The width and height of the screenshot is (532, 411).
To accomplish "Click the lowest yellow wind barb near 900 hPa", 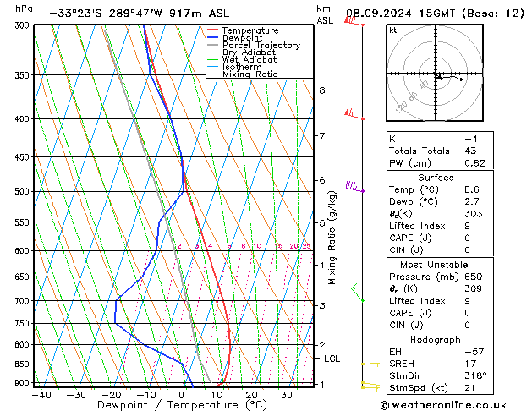I will point(370,386).
